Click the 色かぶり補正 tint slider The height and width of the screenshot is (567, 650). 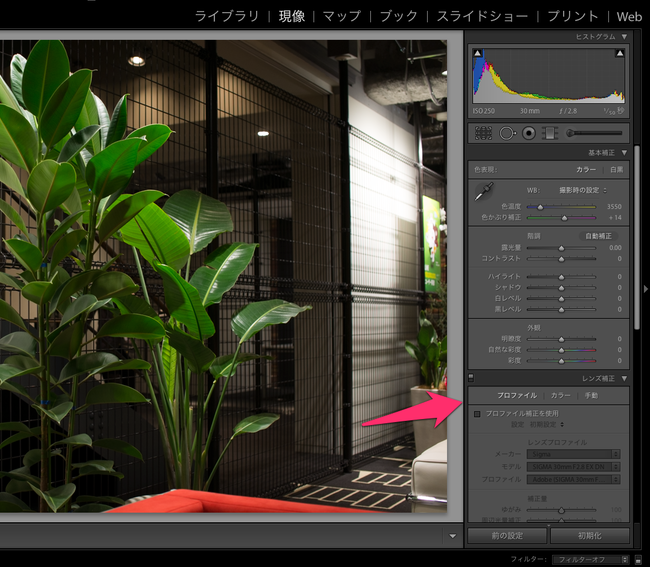pos(561,218)
